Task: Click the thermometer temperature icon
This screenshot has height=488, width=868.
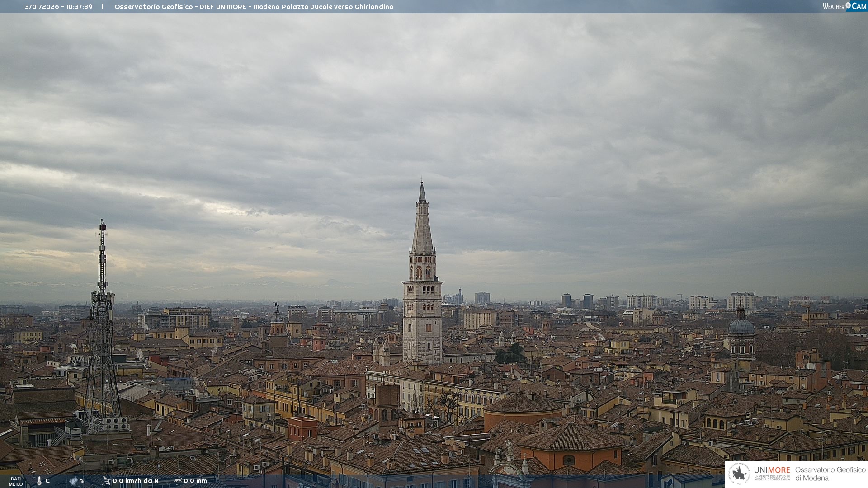Action: click(x=39, y=481)
